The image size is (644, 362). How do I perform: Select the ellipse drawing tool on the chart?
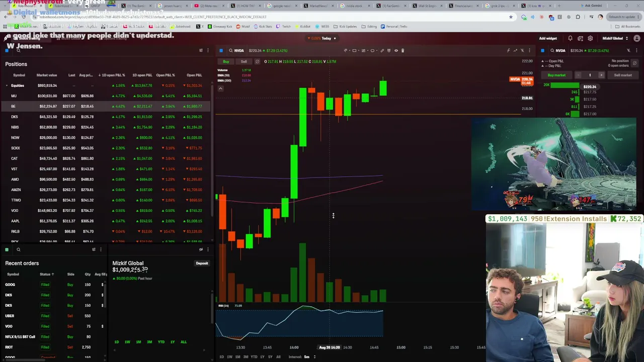tap(372, 50)
